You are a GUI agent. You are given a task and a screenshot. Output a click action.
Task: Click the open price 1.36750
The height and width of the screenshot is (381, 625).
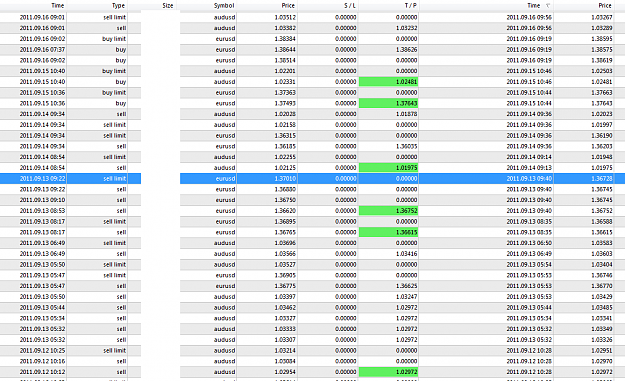coord(285,200)
